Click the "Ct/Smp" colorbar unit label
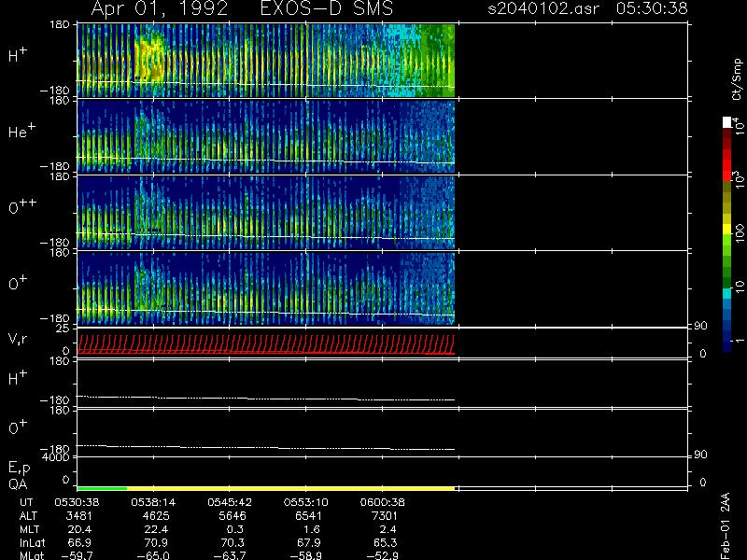The width and height of the screenshot is (747, 560). click(x=737, y=79)
